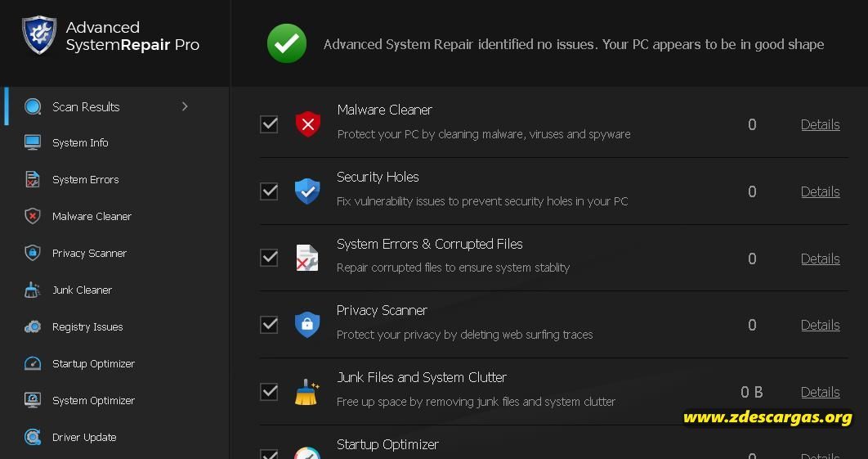Screen dimensions: 868x459
Task: Click the Startup Optimizer gauge icon in sidebar
Action: (x=33, y=363)
